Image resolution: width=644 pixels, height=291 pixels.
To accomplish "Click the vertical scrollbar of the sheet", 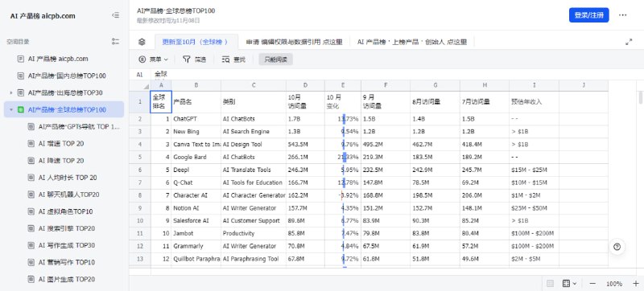I will (640, 98).
